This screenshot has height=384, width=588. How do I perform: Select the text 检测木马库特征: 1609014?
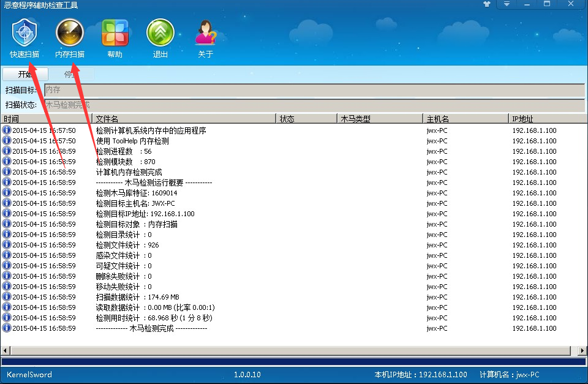pyautogui.click(x=137, y=193)
